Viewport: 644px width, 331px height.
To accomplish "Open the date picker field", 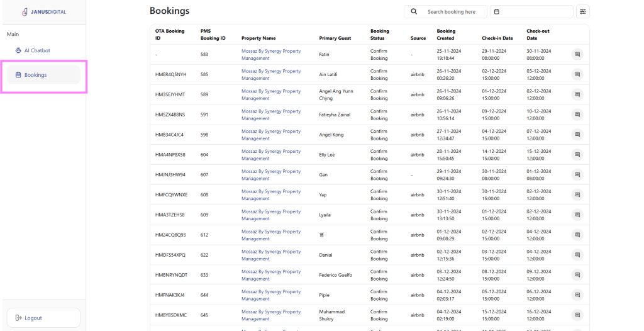I will (x=531, y=11).
